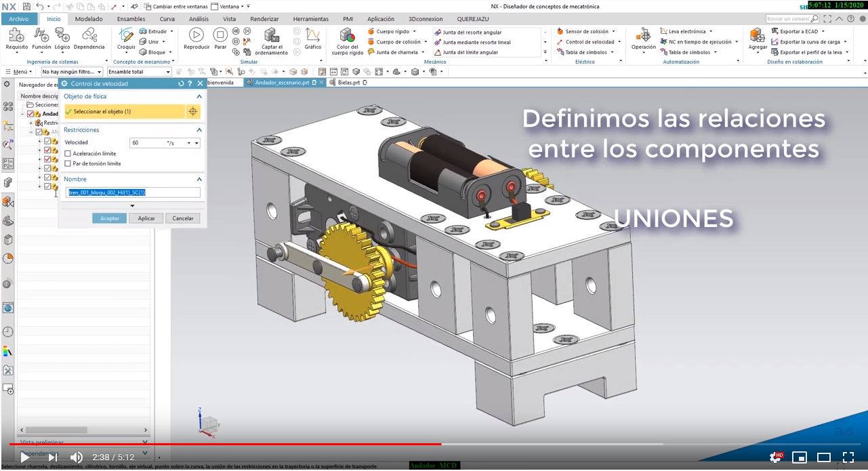Image resolution: width=868 pixels, height=471 pixels.
Task: Click the Aplicar button
Action: 146,218
